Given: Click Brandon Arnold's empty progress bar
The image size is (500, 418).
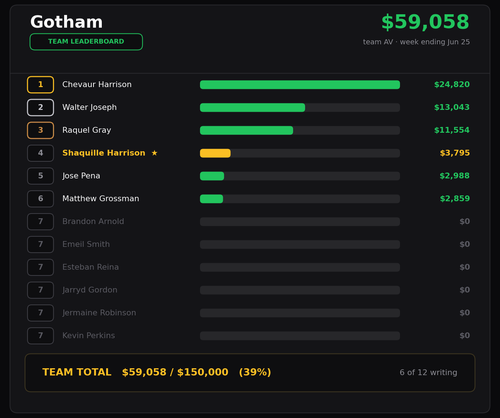Looking at the screenshot, I should (300, 222).
